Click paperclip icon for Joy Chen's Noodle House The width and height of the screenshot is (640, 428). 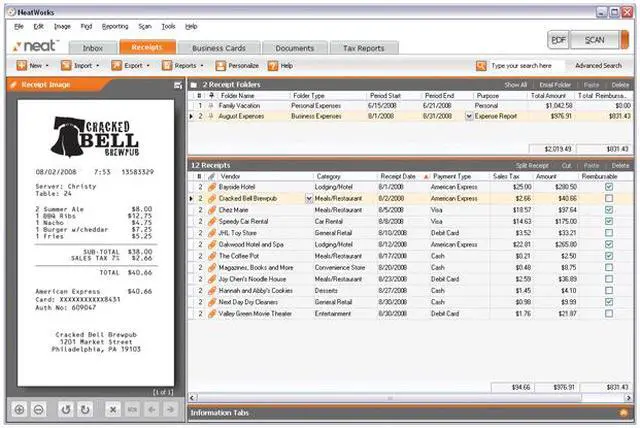(x=212, y=279)
